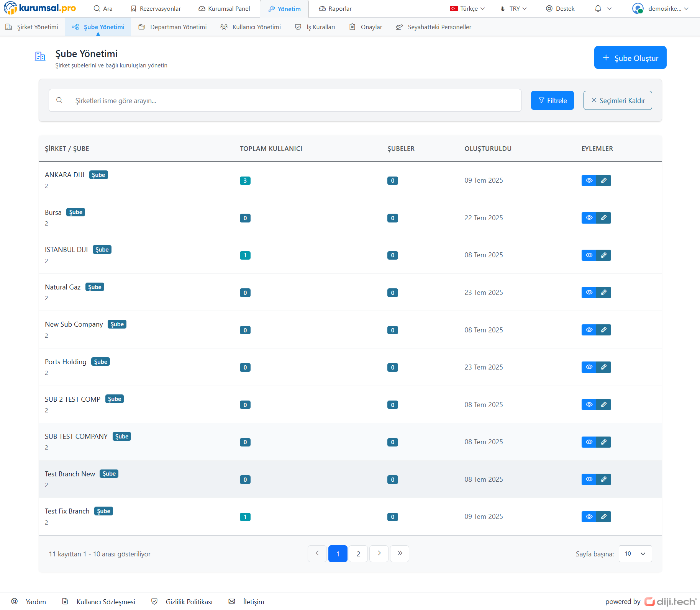Open the Ara search menu
The height and width of the screenshot is (610, 700).
[103, 8]
